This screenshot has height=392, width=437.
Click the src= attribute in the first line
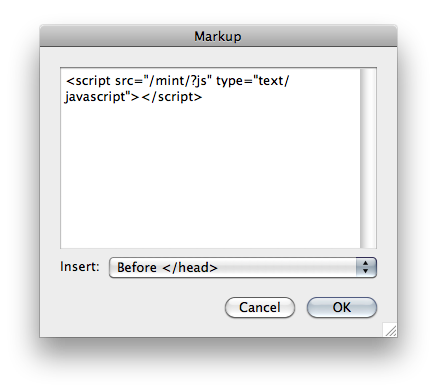tap(129, 81)
